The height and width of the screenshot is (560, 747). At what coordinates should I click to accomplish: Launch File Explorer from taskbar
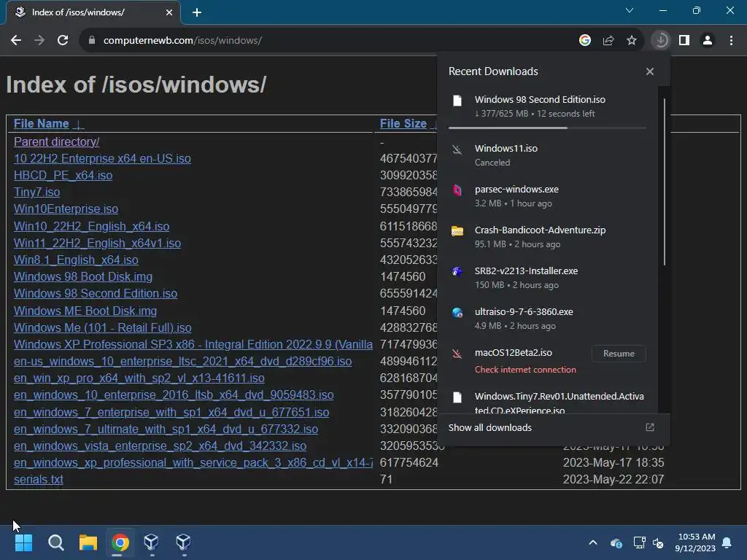[88, 542]
